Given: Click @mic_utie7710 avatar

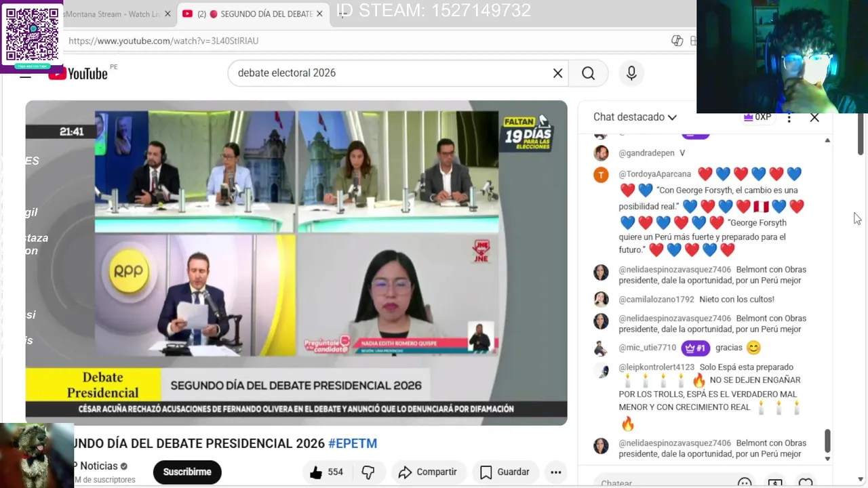Looking at the screenshot, I should click(x=601, y=348).
